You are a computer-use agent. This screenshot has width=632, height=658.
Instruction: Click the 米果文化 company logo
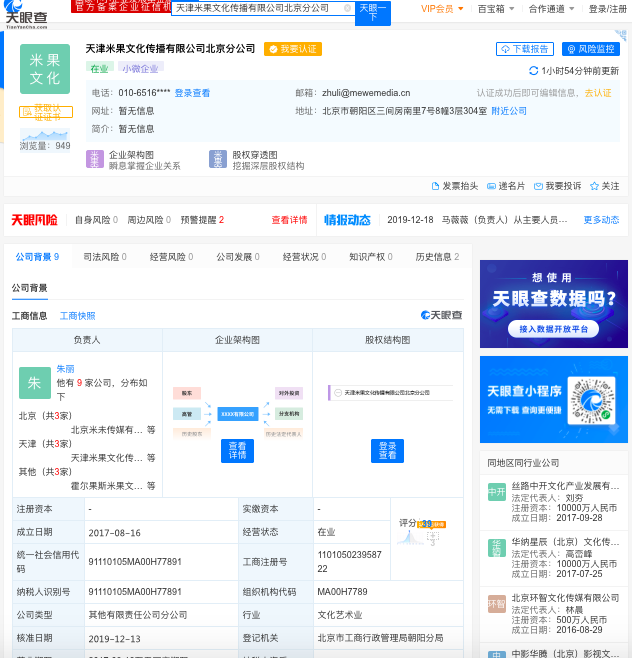point(45,69)
